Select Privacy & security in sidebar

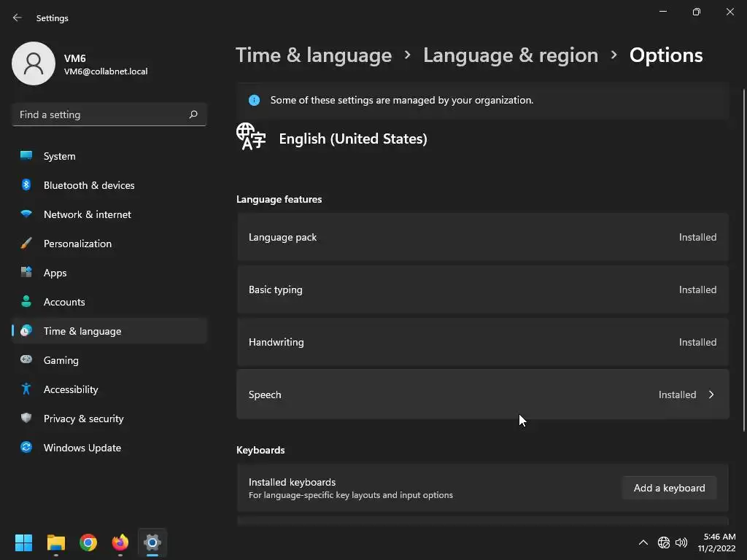[x=83, y=419]
